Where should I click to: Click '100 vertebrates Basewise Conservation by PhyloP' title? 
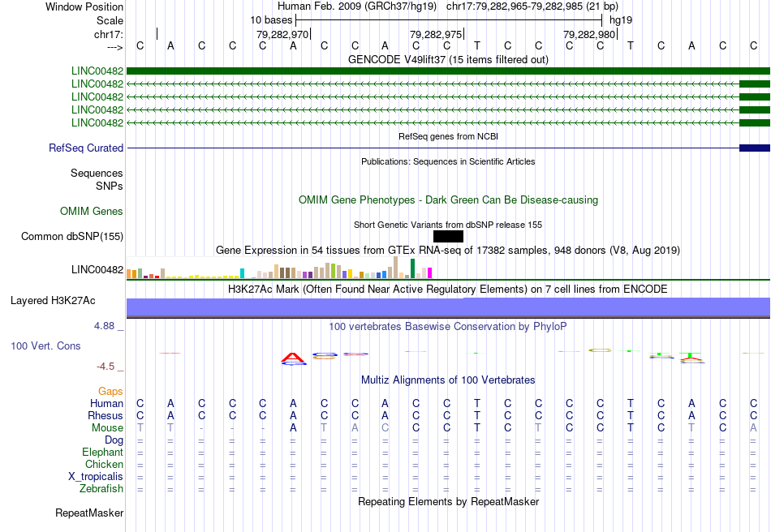448,326
